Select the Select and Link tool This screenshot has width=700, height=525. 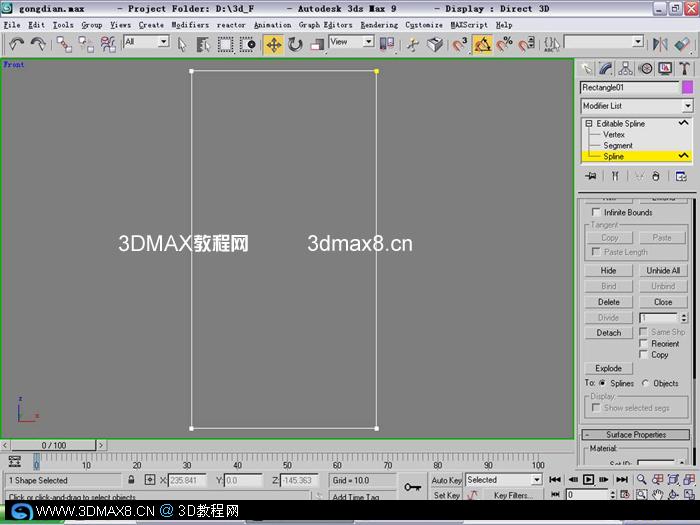tap(64, 44)
